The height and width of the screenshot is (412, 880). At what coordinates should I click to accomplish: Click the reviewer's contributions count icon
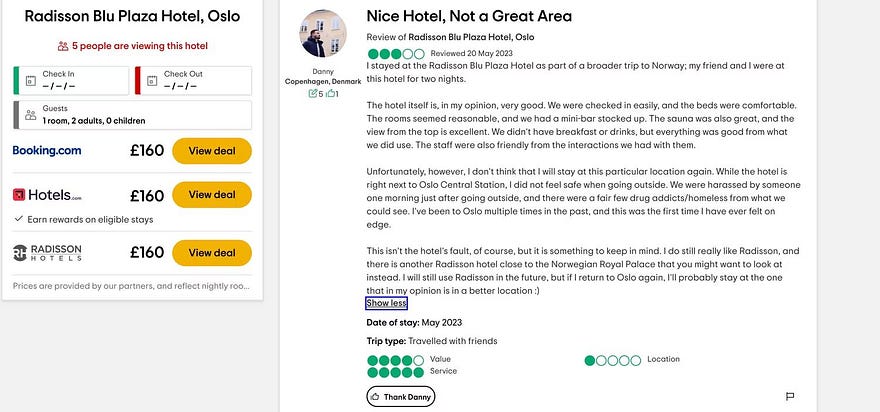313,93
